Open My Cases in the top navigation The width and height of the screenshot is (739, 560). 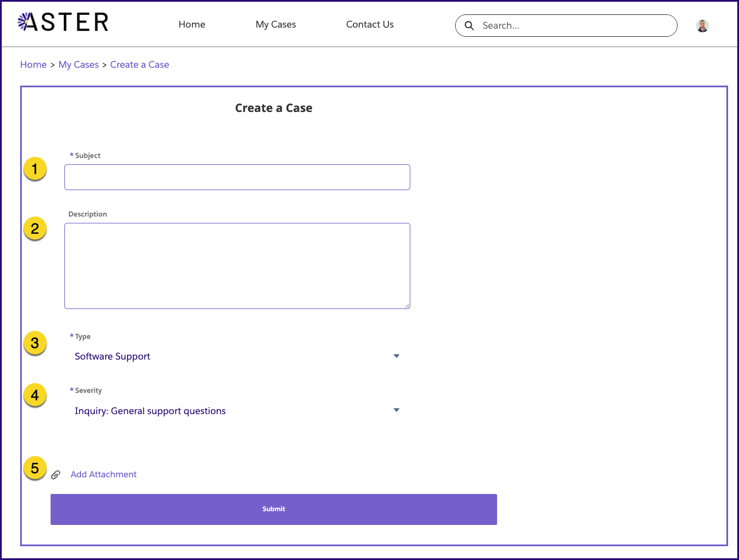point(276,25)
